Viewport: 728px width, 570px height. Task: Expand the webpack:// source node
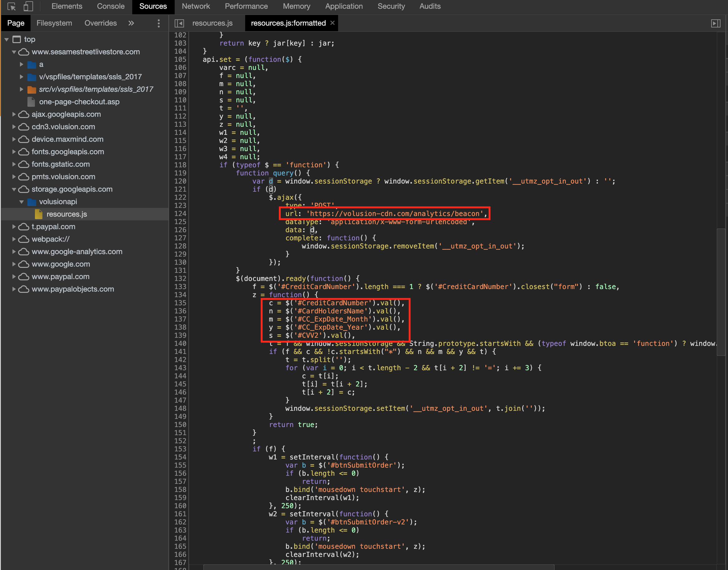pos(14,239)
